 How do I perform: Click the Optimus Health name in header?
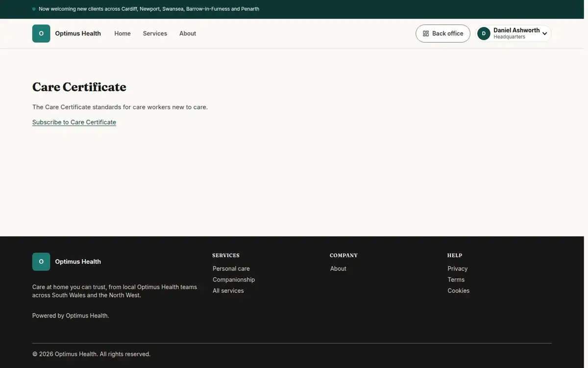tap(78, 33)
